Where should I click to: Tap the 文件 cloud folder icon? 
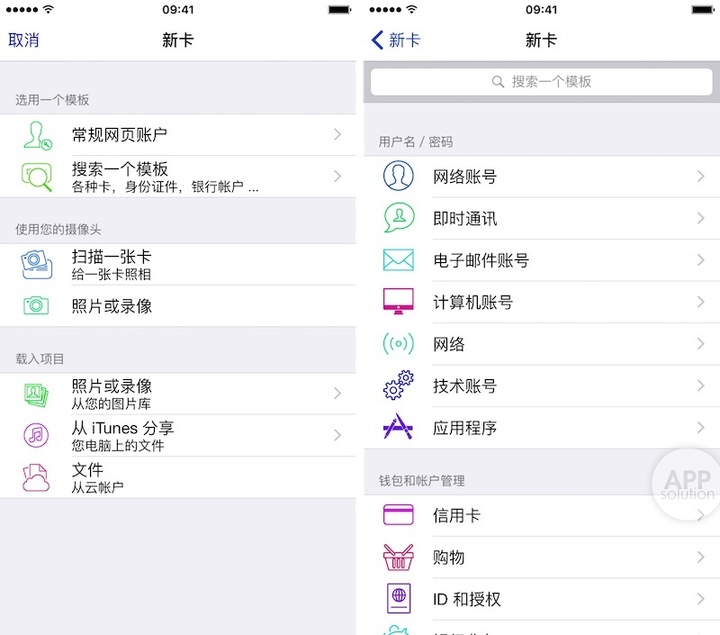coord(37,477)
